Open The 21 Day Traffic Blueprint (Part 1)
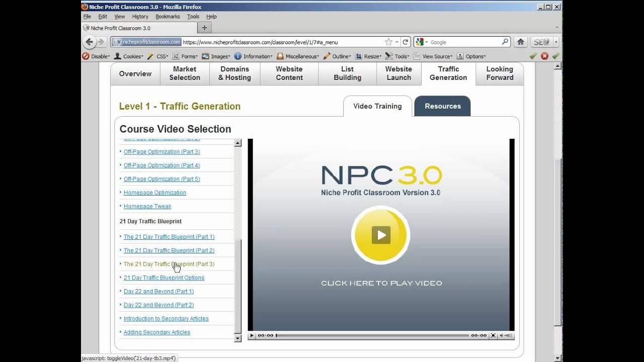This screenshot has height=362, width=644. [x=169, y=237]
